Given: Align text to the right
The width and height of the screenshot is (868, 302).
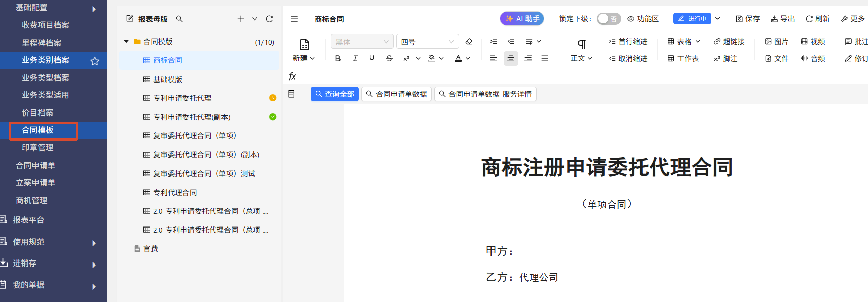Looking at the screenshot, I should (528, 59).
